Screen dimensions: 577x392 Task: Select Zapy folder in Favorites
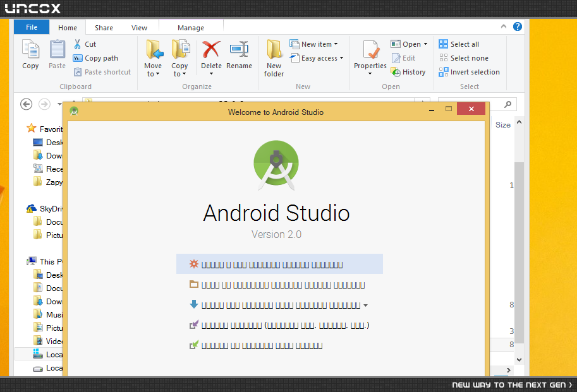tap(48, 182)
